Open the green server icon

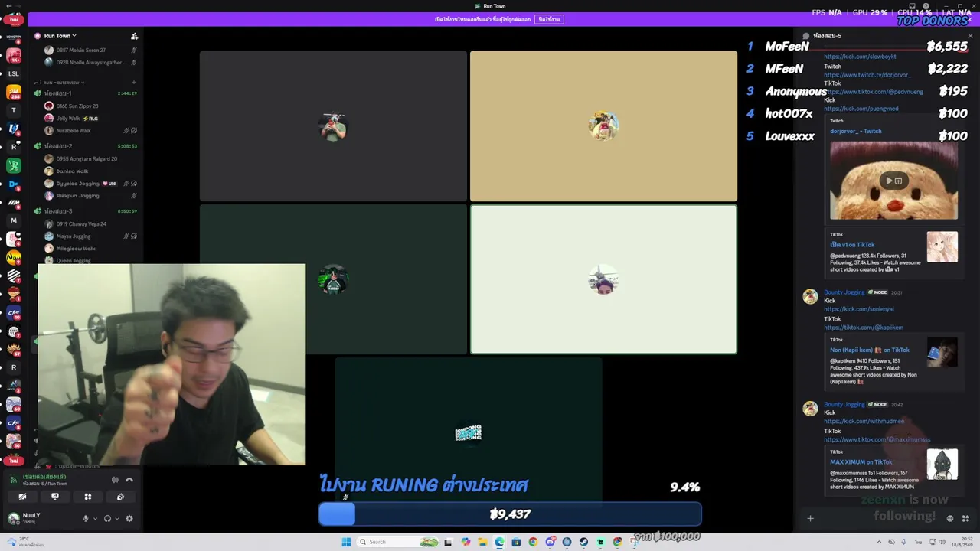tap(13, 165)
